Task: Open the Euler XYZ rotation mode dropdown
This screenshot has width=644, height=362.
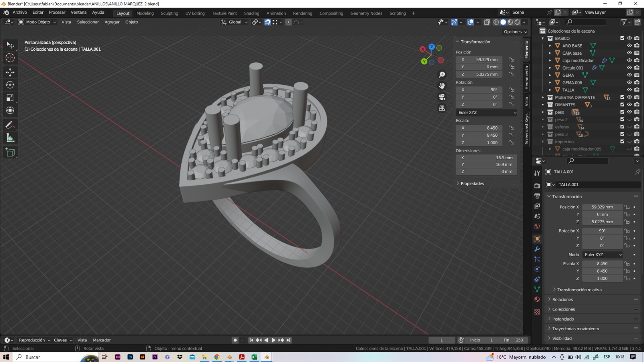Action: (x=486, y=113)
